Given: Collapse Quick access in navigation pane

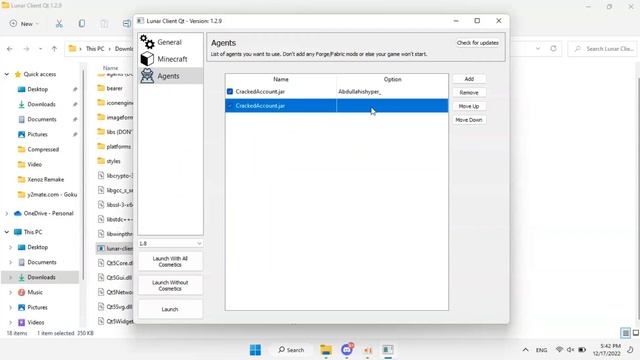Looking at the screenshot, I should [x=7, y=74].
